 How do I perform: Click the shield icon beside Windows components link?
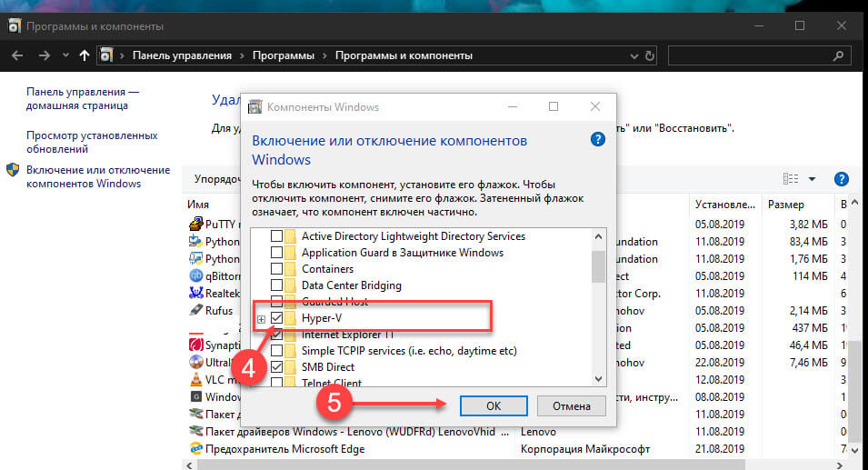pyautogui.click(x=13, y=170)
